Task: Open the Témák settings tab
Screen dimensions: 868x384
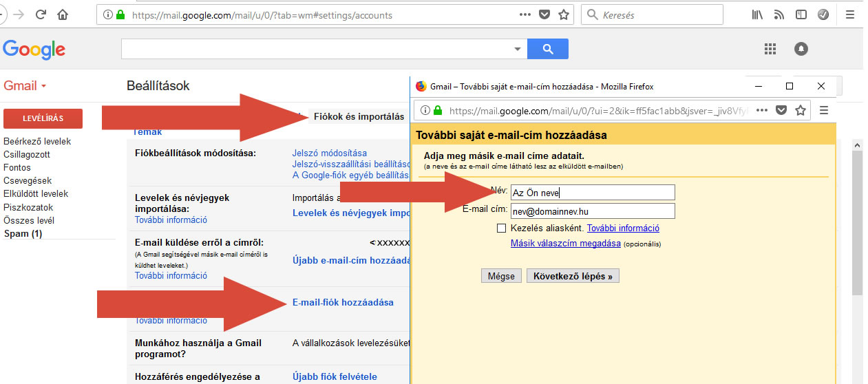Action: point(148,131)
